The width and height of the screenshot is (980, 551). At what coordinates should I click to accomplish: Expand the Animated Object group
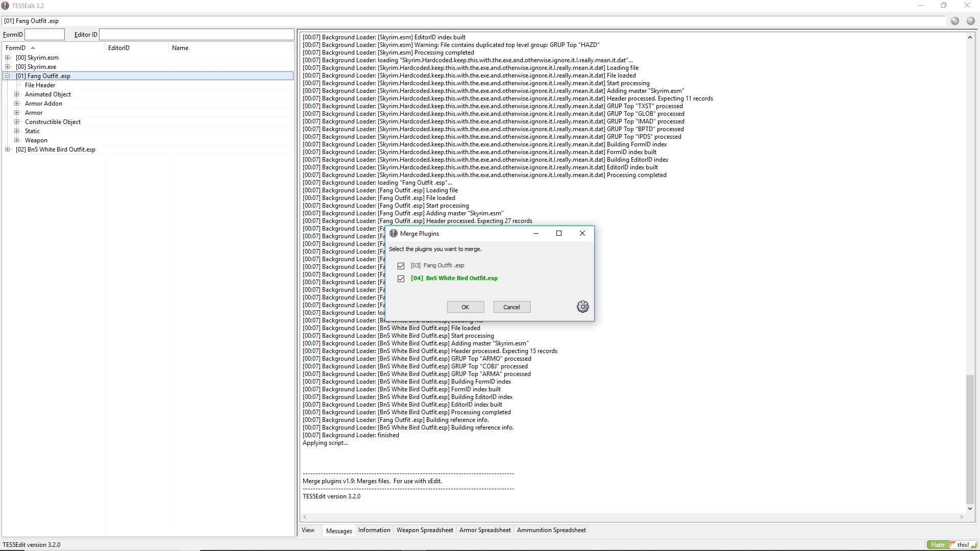click(x=17, y=94)
